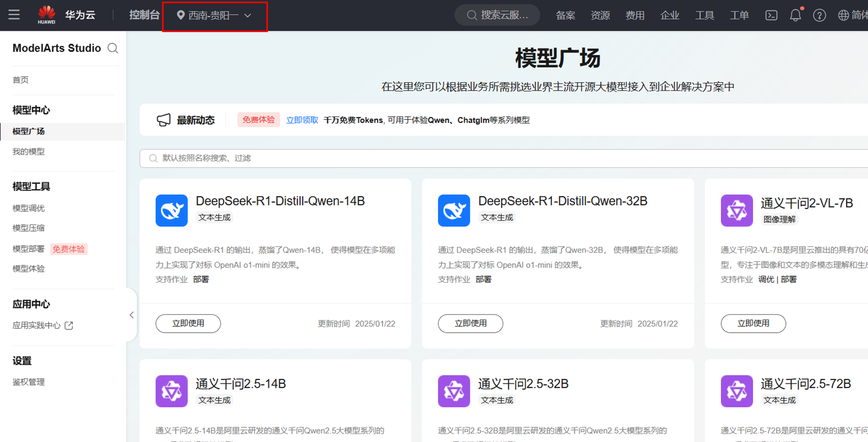Click the globe language icon

point(843,15)
